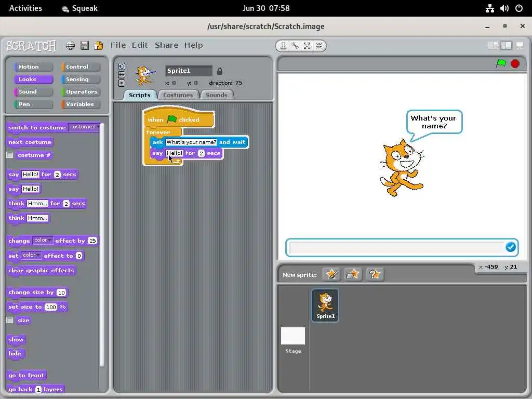The width and height of the screenshot is (532, 399).
Task: Switch to full stage view mode
Action: click(x=506, y=46)
